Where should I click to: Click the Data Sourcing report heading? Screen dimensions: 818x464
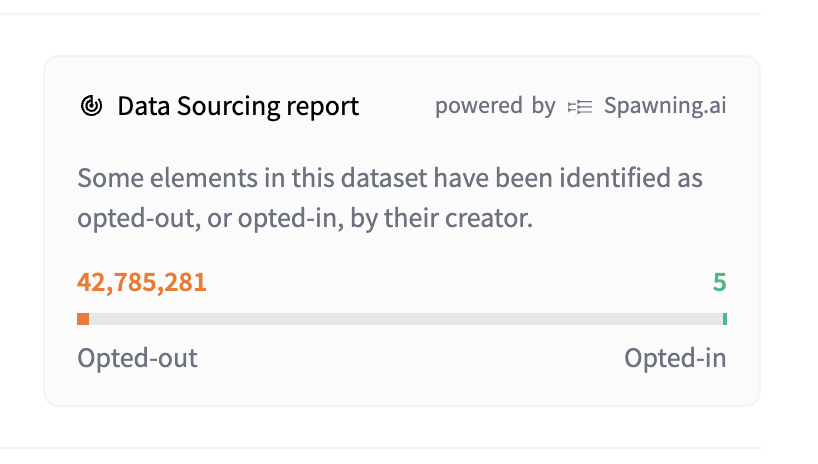[x=238, y=106]
